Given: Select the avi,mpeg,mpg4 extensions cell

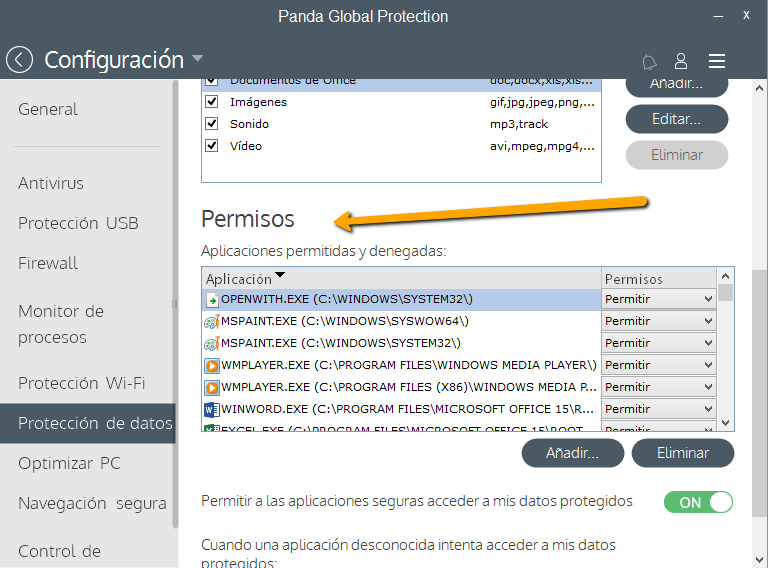Looking at the screenshot, I should pyautogui.click(x=542, y=146).
